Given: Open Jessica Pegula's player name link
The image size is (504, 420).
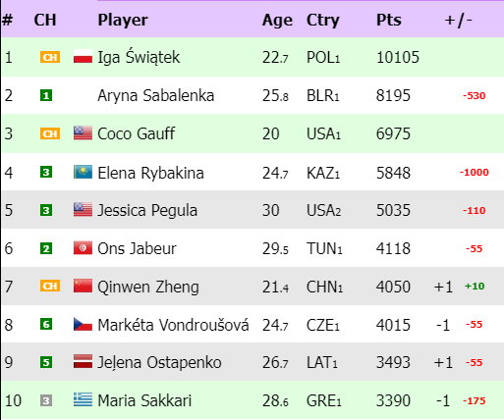Looking at the screenshot, I should 147,210.
